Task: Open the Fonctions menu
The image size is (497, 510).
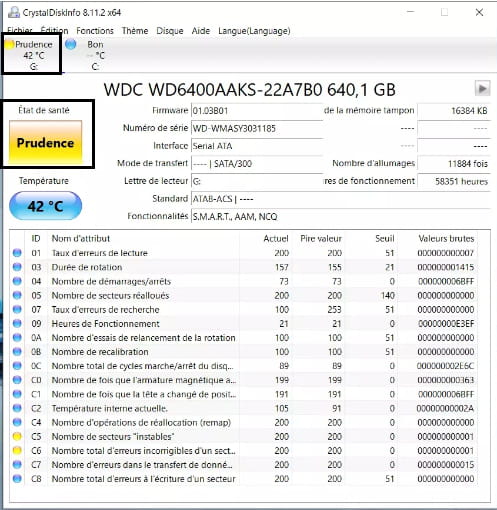Action: [x=95, y=31]
